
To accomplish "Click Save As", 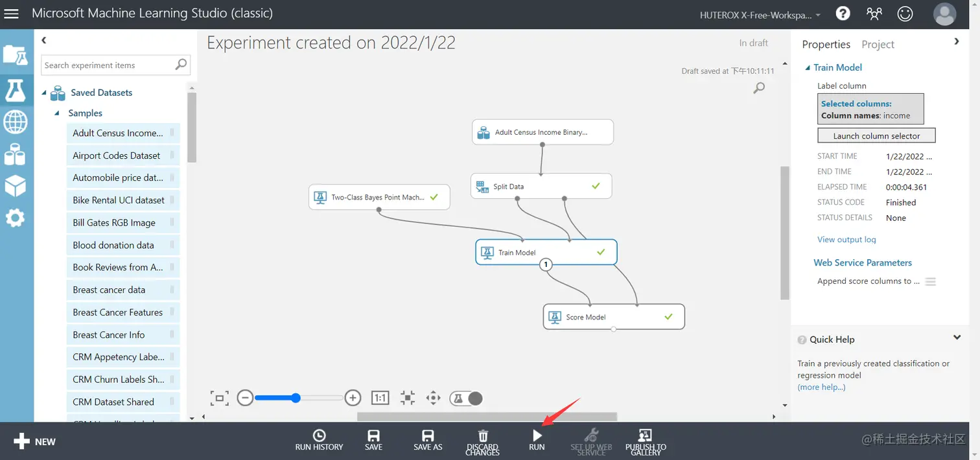I will click(428, 440).
